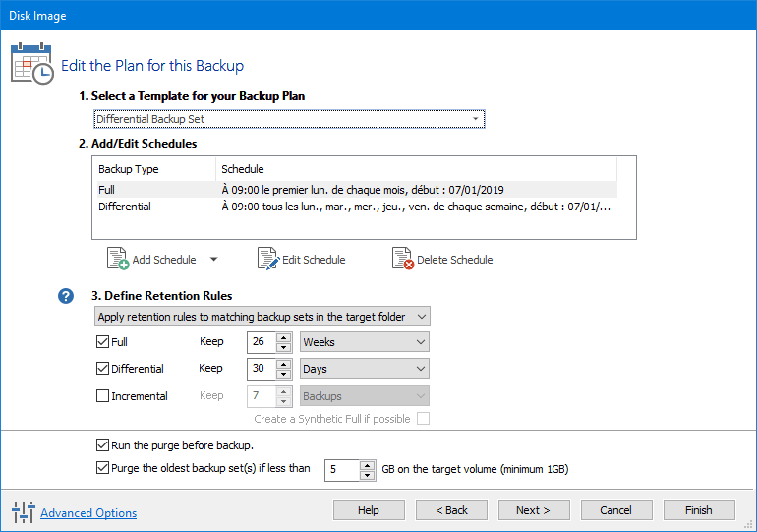This screenshot has height=532, width=757.
Task: Click the Delete Schedule label
Action: tap(455, 260)
